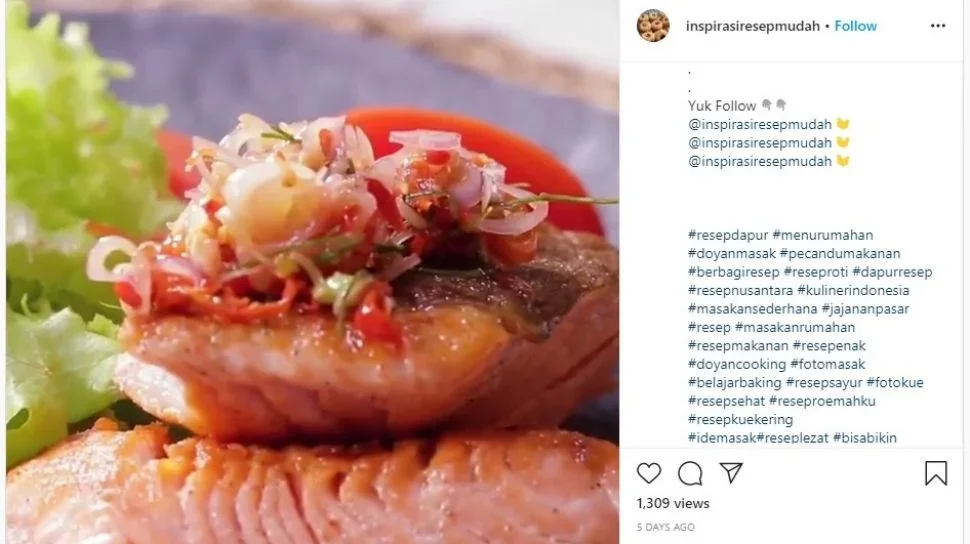Screen dimensions: 970x544
Task: Show the 1,309 views details
Action: pyautogui.click(x=673, y=504)
